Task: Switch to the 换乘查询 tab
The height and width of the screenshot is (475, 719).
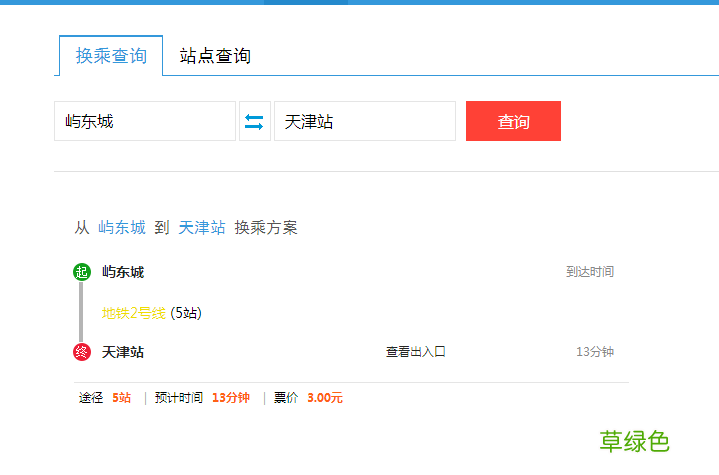Action: point(111,56)
